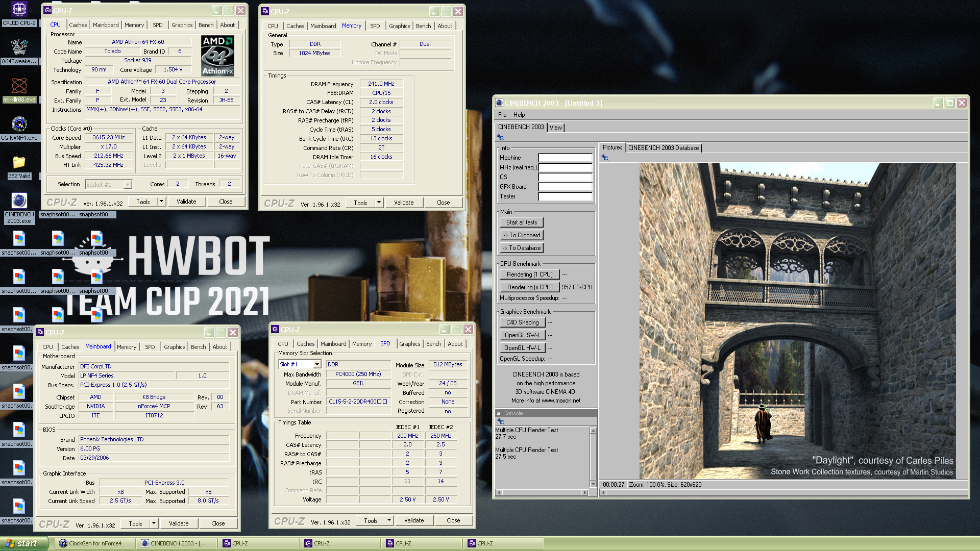Select the '241.0 MHz' DRAM frequency value

point(381,84)
